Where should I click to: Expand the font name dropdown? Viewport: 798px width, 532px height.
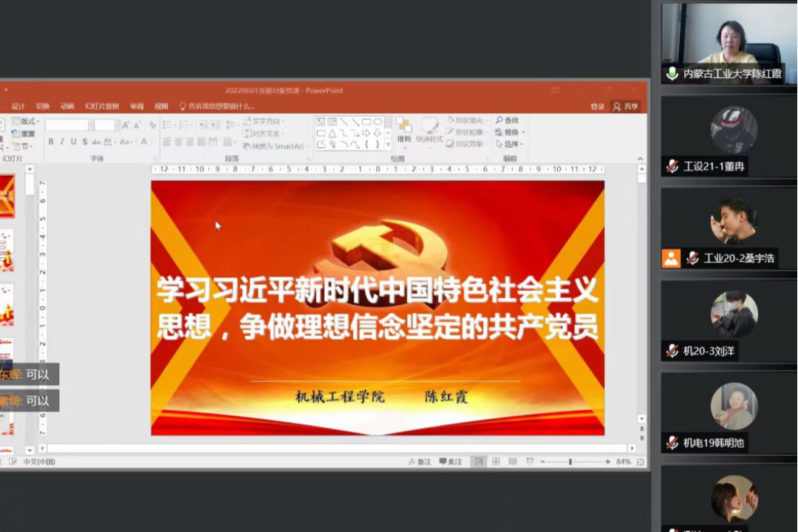91,125
